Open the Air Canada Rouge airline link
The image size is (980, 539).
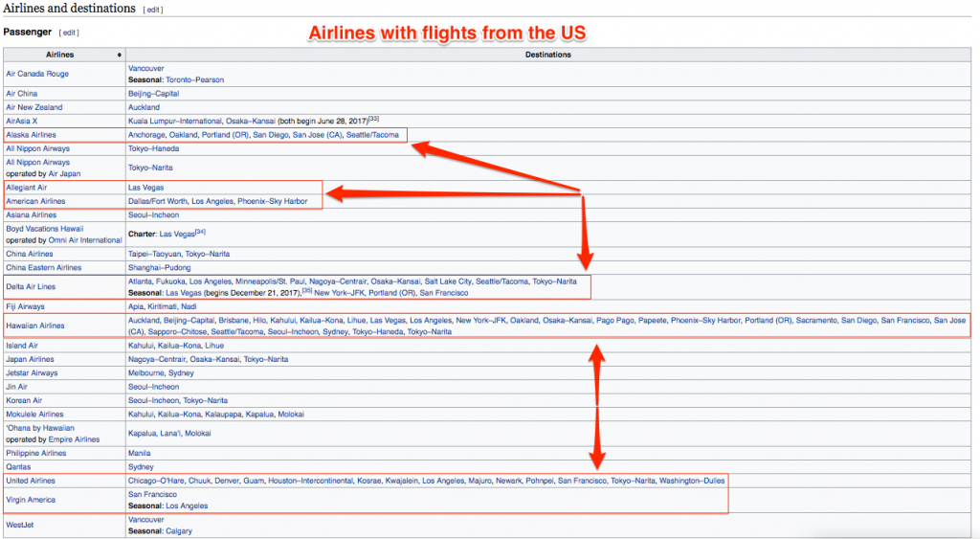point(37,74)
